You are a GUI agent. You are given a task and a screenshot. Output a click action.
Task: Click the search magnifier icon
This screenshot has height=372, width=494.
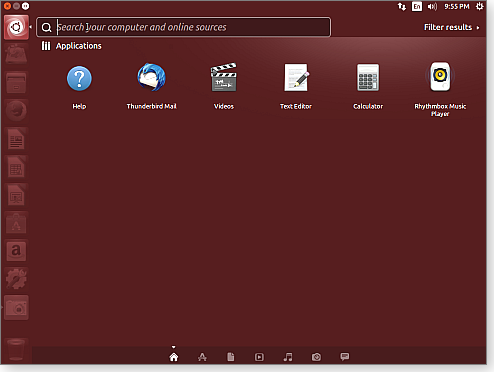point(47,27)
